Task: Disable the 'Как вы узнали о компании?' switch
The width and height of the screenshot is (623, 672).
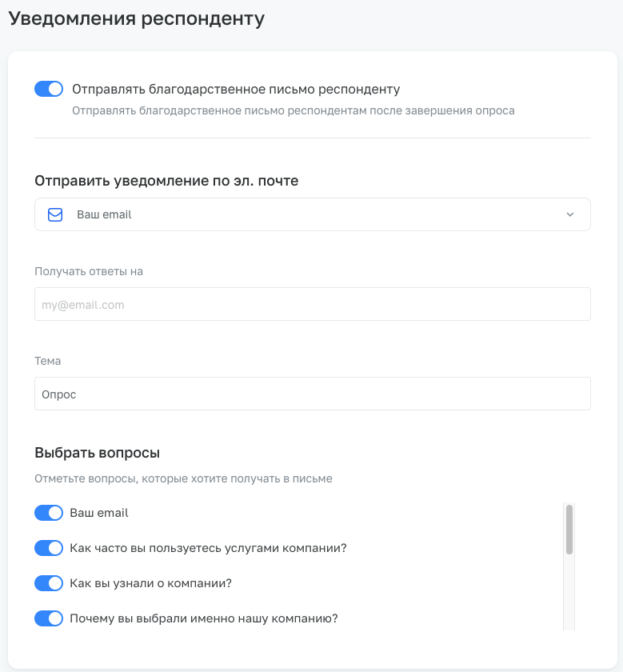Action: click(x=49, y=583)
